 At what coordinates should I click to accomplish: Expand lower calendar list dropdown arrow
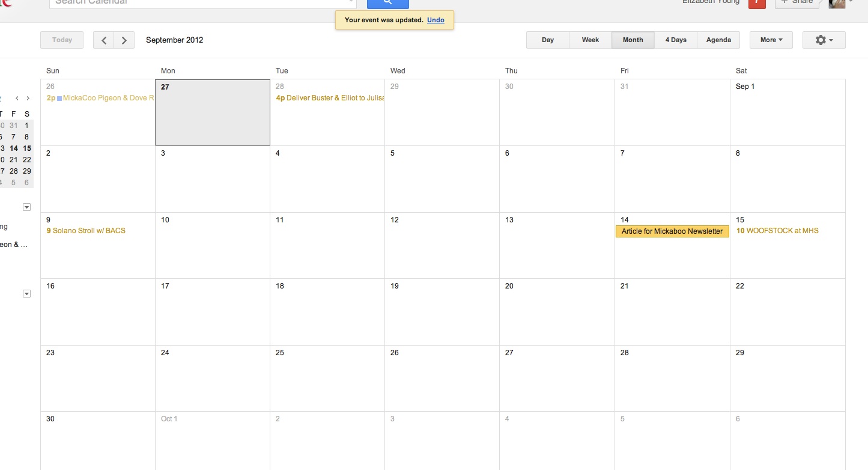tap(26, 294)
